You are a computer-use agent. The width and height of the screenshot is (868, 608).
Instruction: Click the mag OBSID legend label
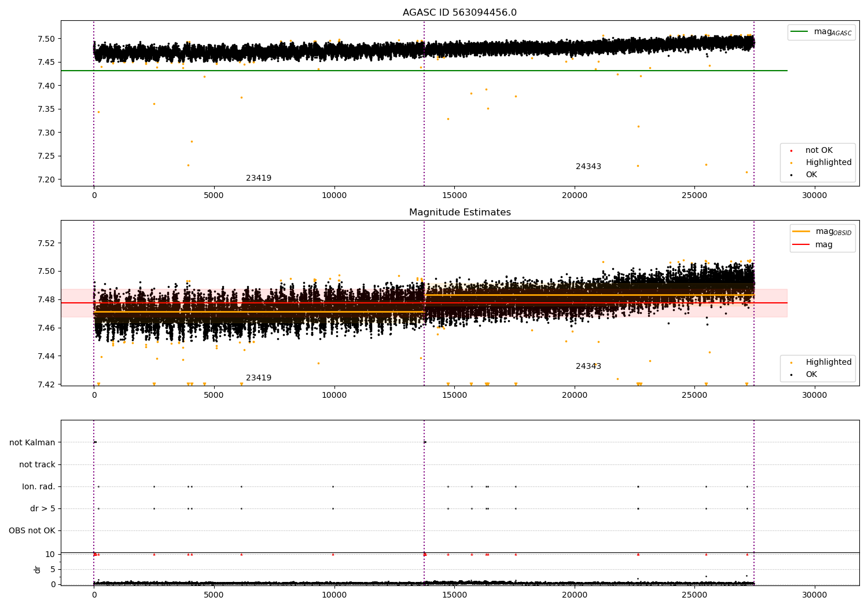[x=833, y=232]
